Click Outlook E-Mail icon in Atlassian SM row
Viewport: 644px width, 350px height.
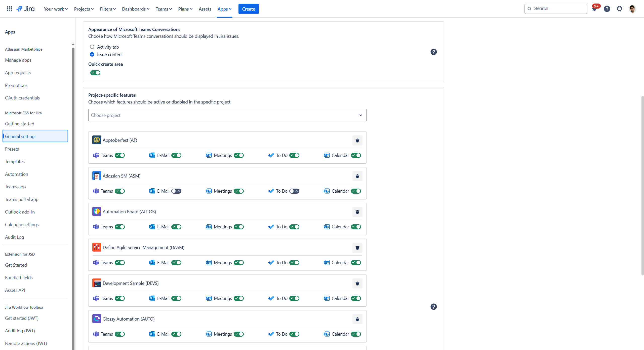(x=152, y=191)
